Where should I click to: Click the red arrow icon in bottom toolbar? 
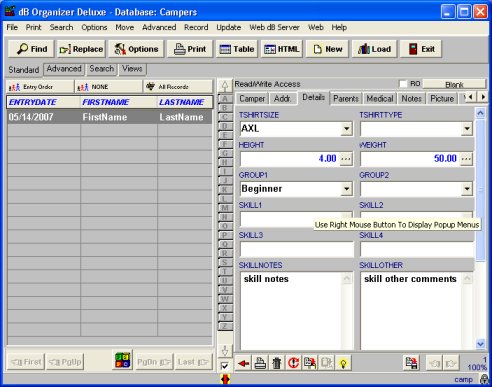point(244,363)
